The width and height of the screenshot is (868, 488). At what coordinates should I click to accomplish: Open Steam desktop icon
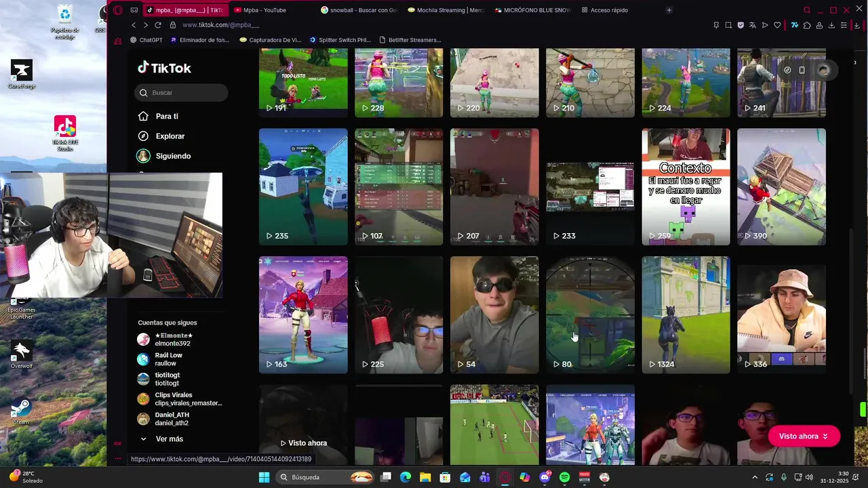22,411
